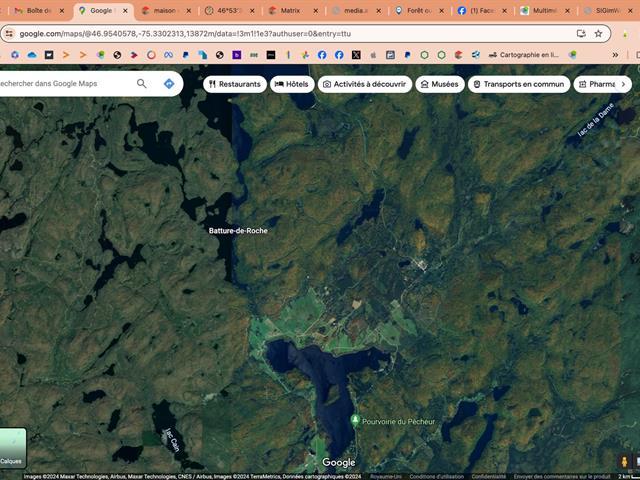640x480 pixels.
Task: Select Activités à découvrir chip
Action: [x=365, y=84]
